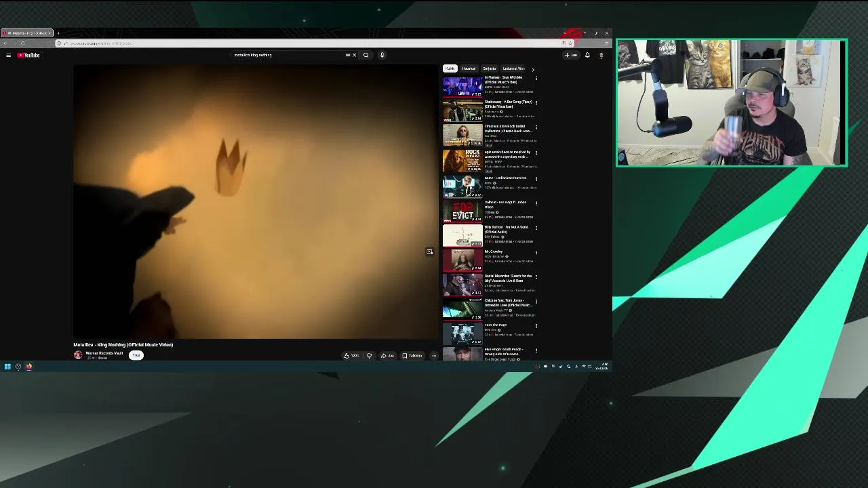Open options menu for Chicane feat. Tom Jones video
This screenshot has height=488, width=868.
coord(536,301)
